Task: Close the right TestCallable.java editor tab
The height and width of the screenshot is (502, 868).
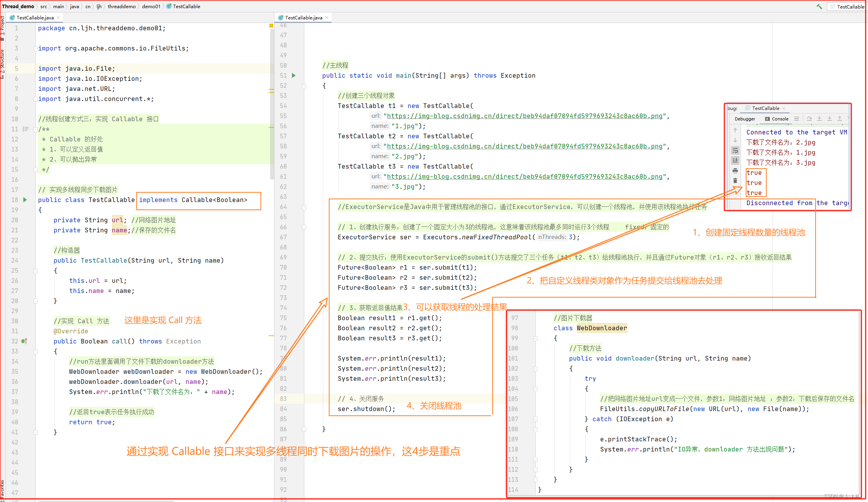Action: pyautogui.click(x=327, y=17)
